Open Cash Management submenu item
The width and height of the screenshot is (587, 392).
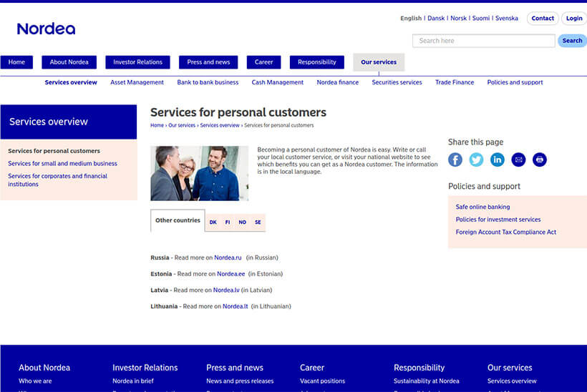pyautogui.click(x=278, y=82)
